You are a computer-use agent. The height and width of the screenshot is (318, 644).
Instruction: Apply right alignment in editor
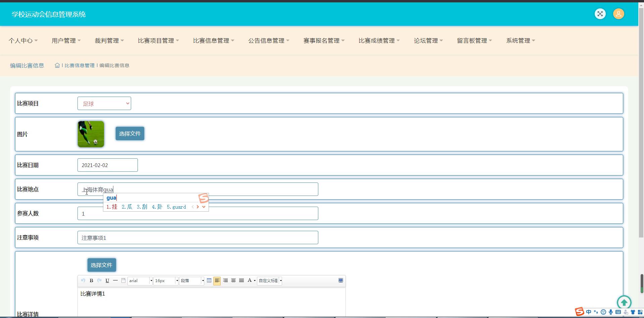[x=225, y=280]
